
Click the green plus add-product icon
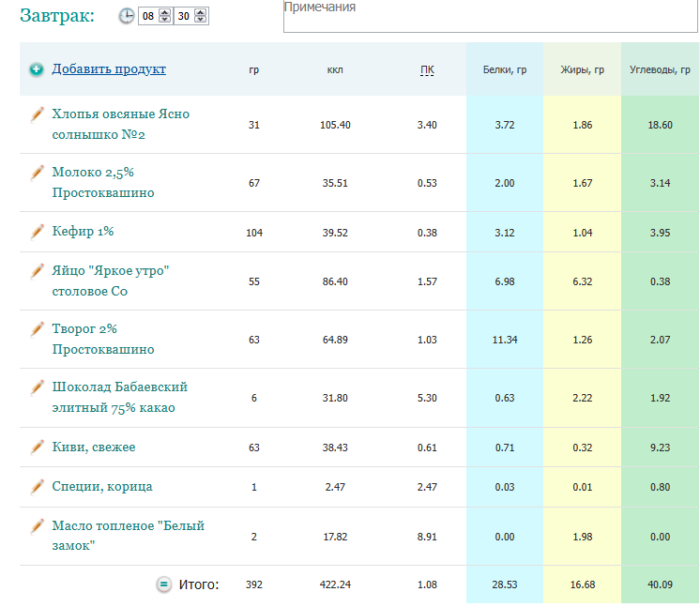click(x=37, y=69)
